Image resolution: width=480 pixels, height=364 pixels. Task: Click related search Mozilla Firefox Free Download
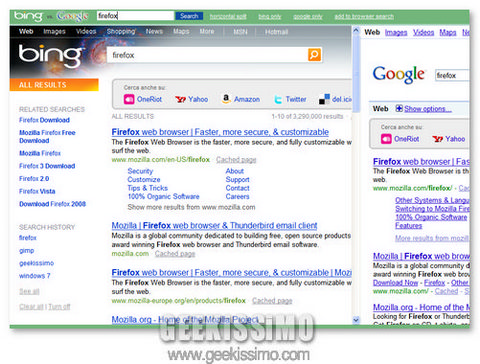47,137
